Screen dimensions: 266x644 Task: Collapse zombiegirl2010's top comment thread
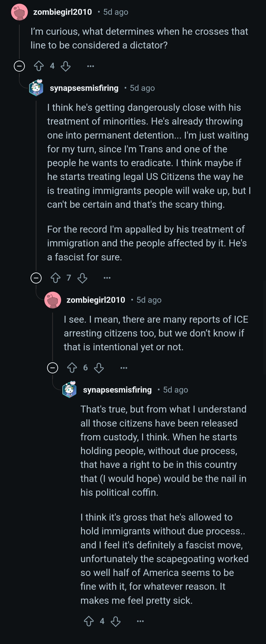(19, 66)
